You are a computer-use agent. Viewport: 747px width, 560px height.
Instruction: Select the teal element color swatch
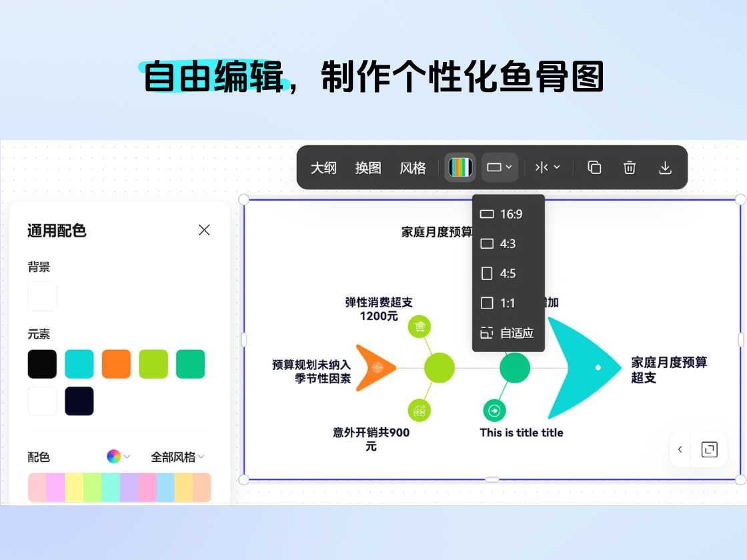[79, 363]
